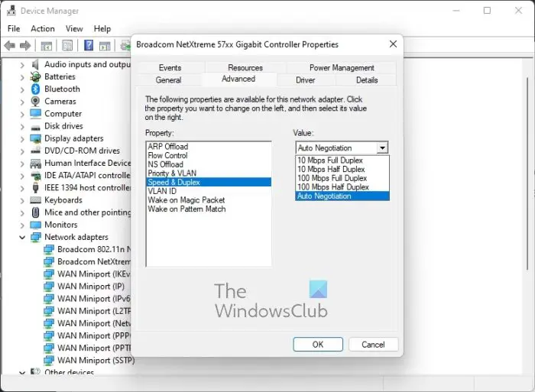Click the Disk drives icon

(x=35, y=128)
